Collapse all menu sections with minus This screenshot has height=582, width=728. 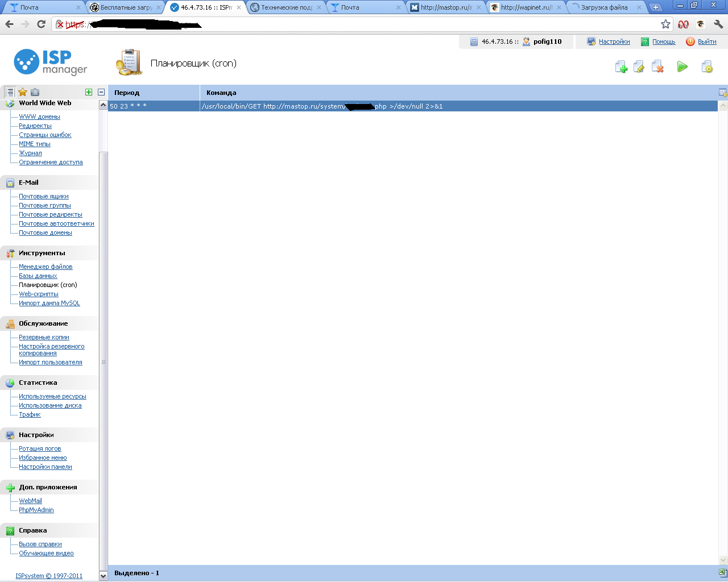pos(101,92)
